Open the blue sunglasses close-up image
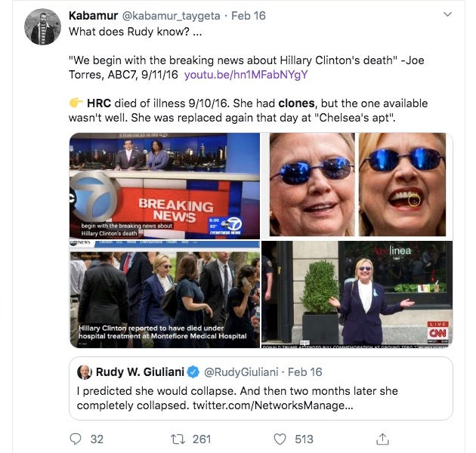This screenshot has height=453, width=476. tap(357, 184)
